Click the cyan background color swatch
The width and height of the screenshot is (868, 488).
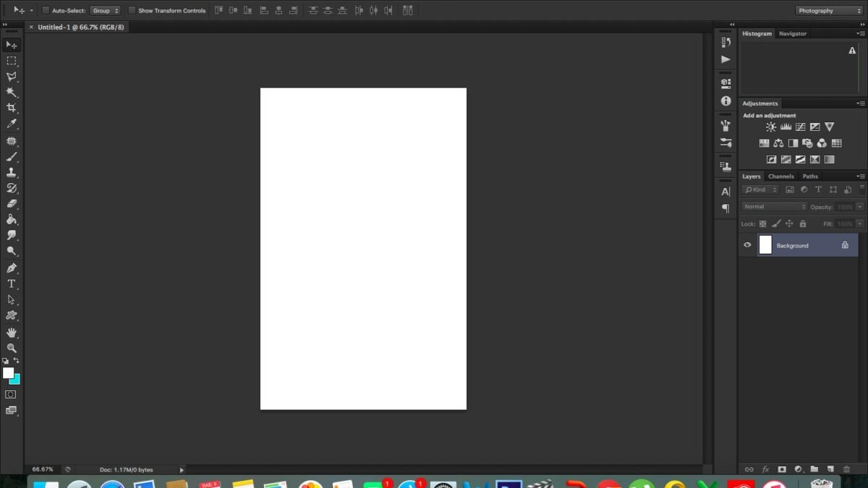pyautogui.click(x=16, y=380)
